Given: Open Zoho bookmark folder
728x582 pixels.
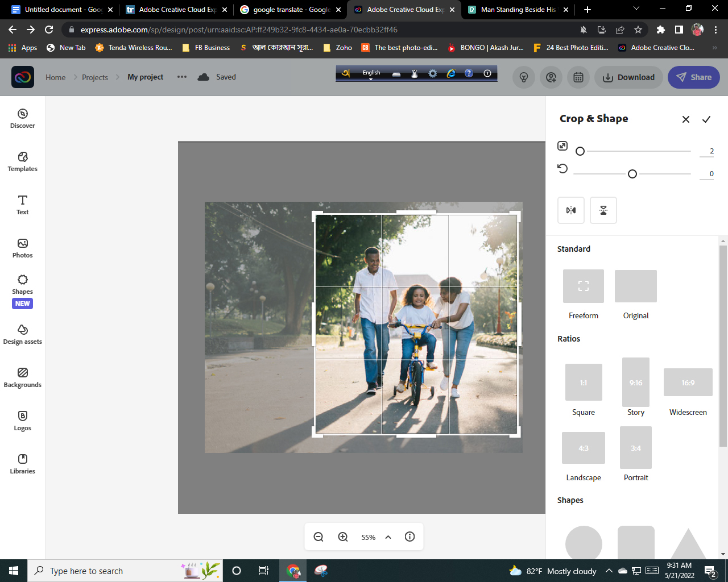Looking at the screenshot, I should [x=337, y=48].
